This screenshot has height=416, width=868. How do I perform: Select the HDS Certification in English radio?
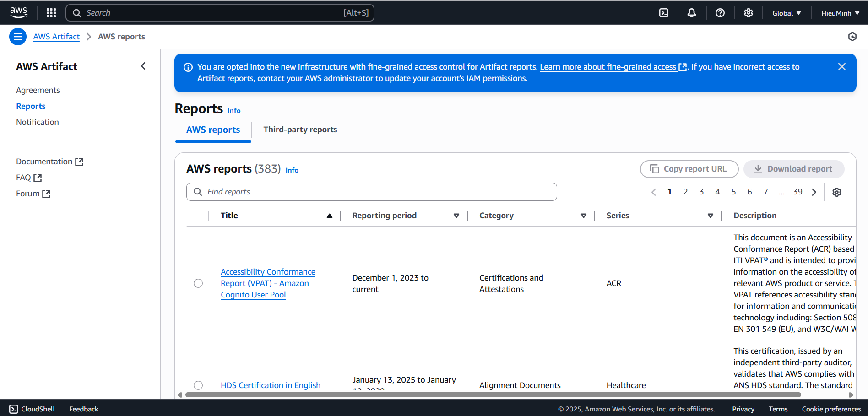tap(198, 385)
